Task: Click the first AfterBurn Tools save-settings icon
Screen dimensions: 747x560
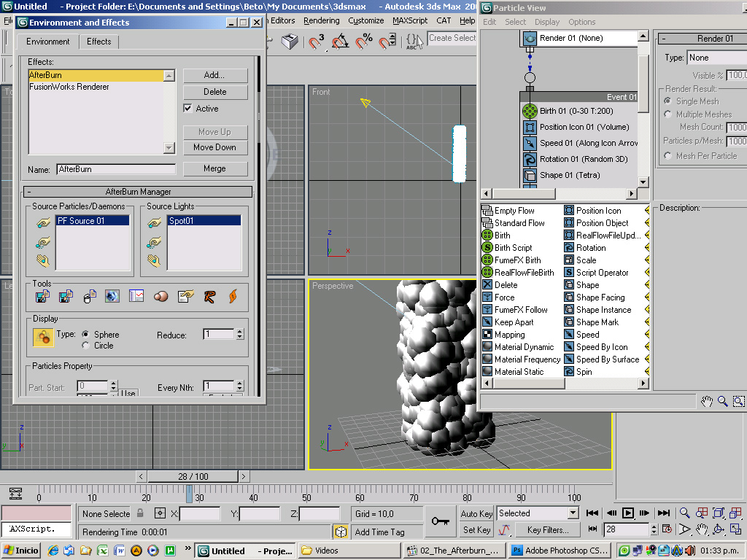Action: pos(42,297)
